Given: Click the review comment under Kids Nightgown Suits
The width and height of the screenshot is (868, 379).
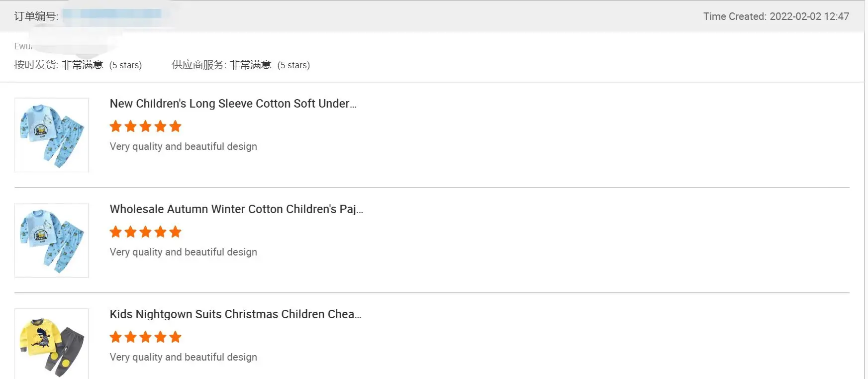Looking at the screenshot, I should tap(183, 357).
